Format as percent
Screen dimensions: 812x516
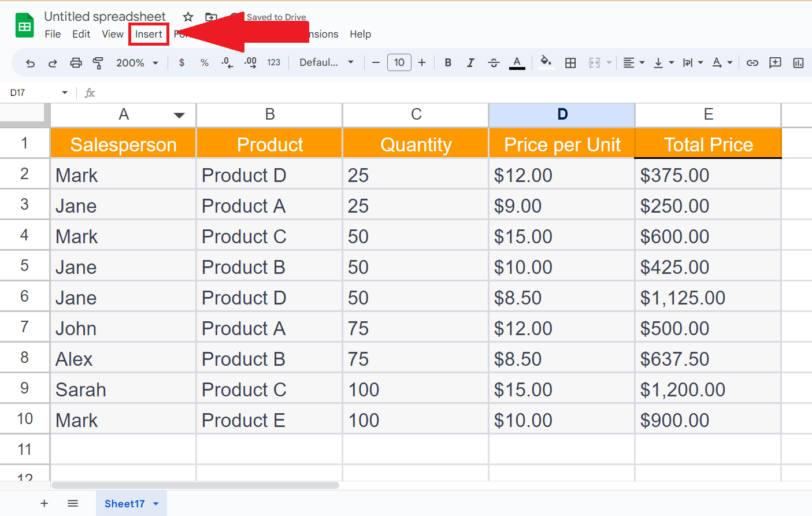205,62
